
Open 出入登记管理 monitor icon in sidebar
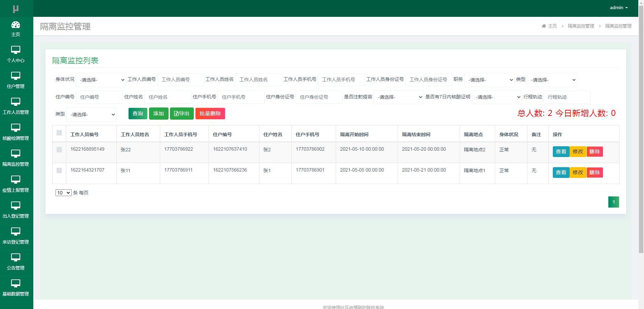15,206
